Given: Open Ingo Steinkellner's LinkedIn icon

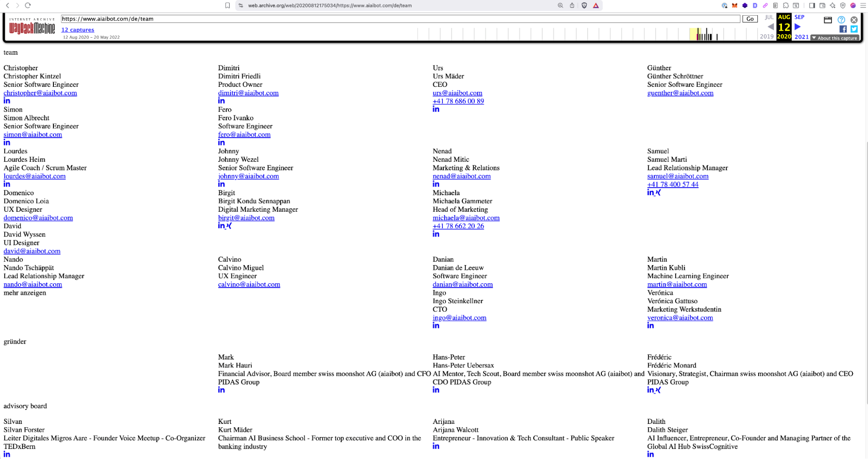Looking at the screenshot, I should point(436,326).
